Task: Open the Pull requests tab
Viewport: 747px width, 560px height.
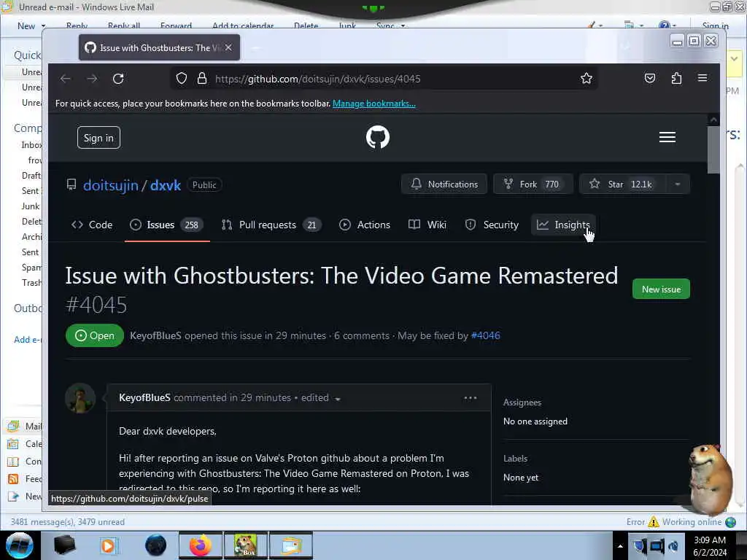Action: [271, 225]
